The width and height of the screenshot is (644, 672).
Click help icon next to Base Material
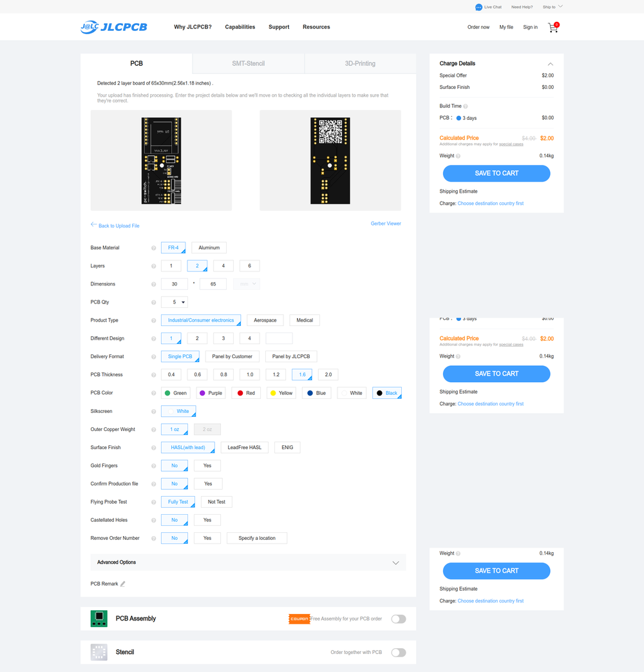click(x=153, y=248)
